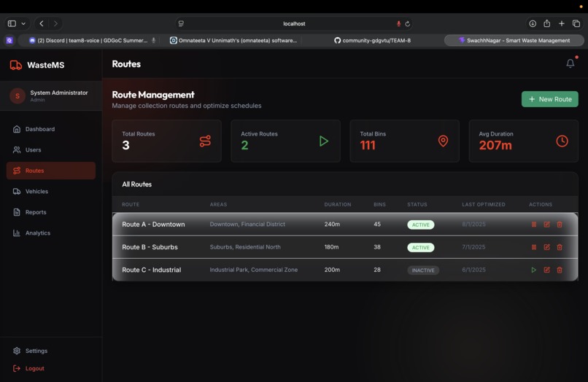This screenshot has width=588, height=382.
Task: Expand the sidebar toggle dropdown chevron
Action: [23, 23]
